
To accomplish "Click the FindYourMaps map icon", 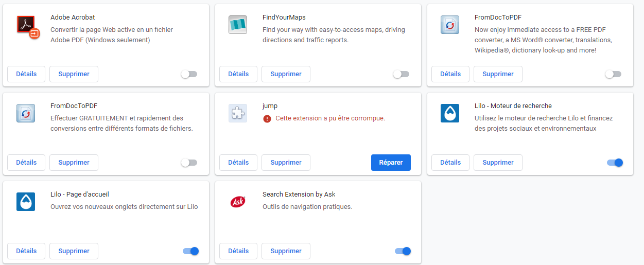I will coord(238,25).
